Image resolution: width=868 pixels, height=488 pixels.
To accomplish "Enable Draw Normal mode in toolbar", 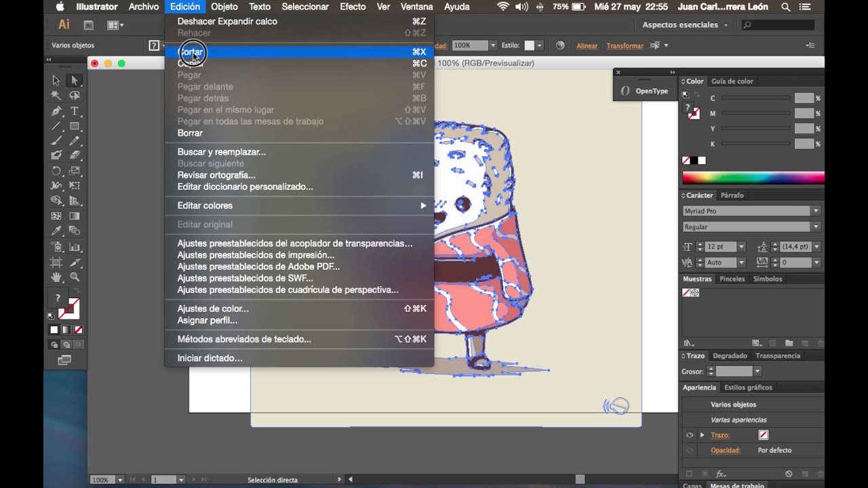I will pos(55,344).
